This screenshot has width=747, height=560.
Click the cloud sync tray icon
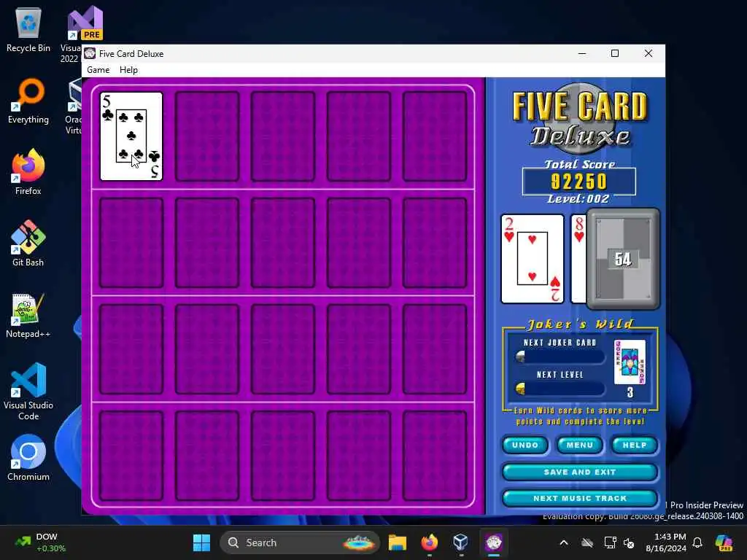coord(587,542)
